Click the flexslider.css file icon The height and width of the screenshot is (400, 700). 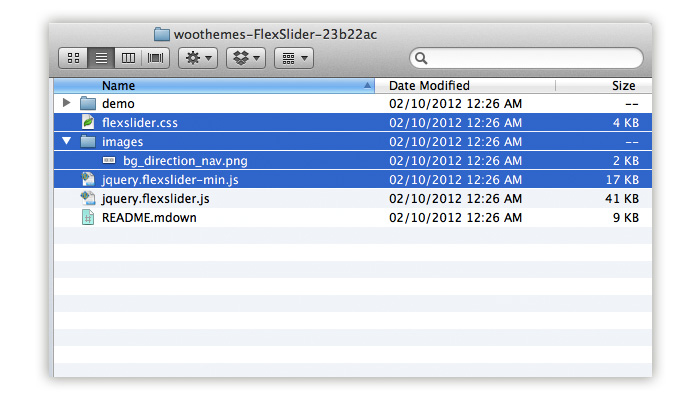click(88, 122)
